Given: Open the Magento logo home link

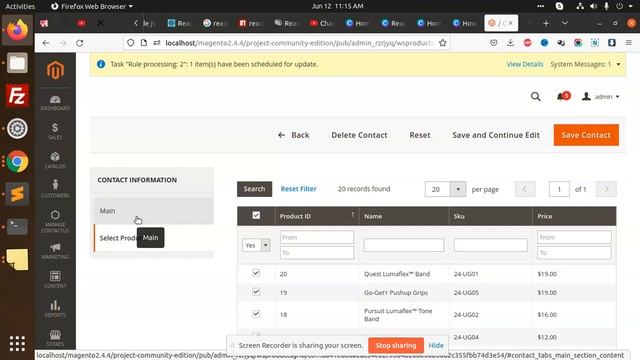Looking at the screenshot, I should (55, 71).
